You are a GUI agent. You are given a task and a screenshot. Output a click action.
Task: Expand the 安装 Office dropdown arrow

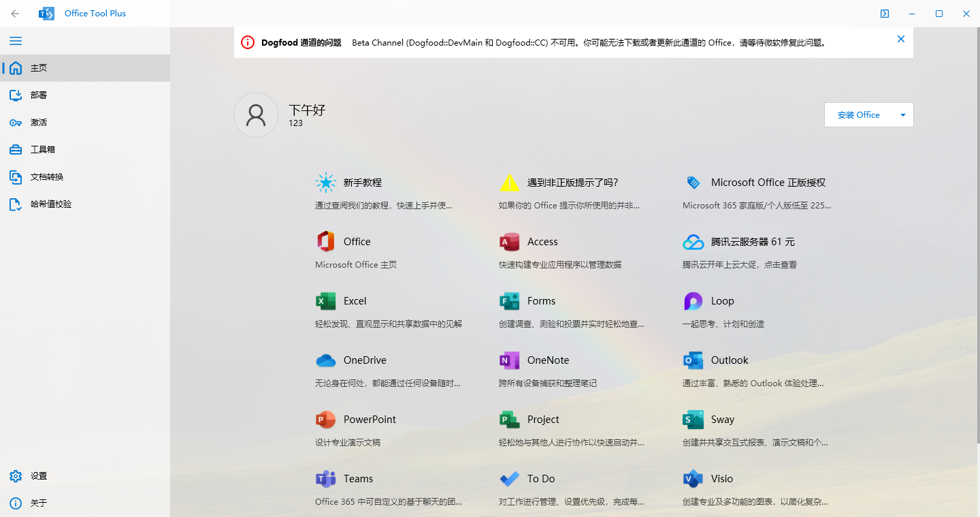tap(902, 115)
